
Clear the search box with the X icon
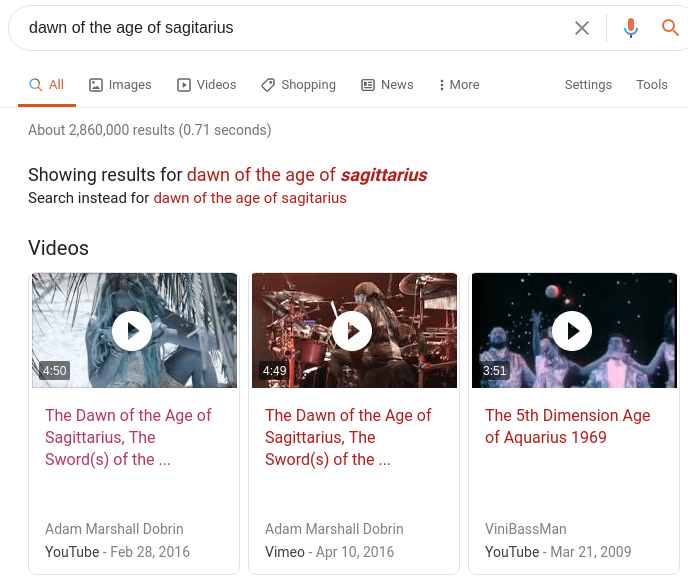coord(582,28)
